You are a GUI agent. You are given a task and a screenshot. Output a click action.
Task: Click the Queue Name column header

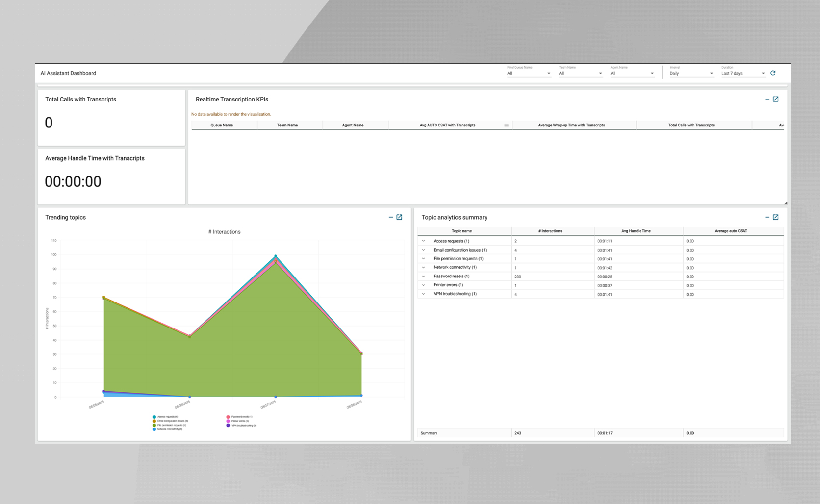[x=222, y=125]
